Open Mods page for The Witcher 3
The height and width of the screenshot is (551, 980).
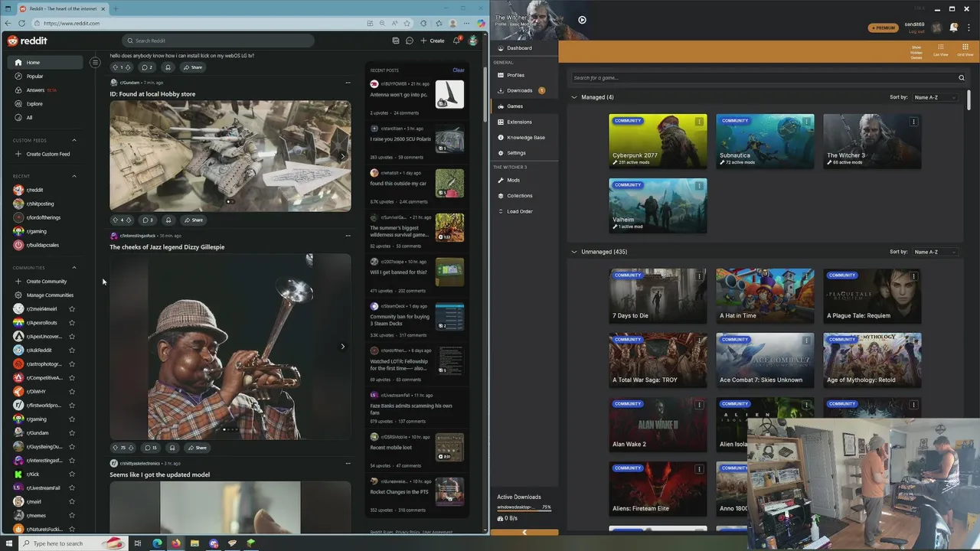point(513,181)
